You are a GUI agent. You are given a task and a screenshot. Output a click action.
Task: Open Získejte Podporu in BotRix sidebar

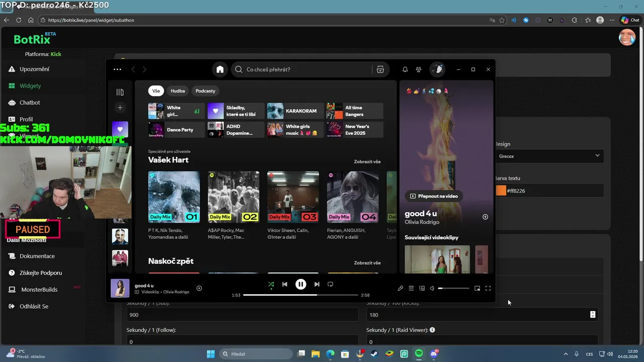pos(41,273)
